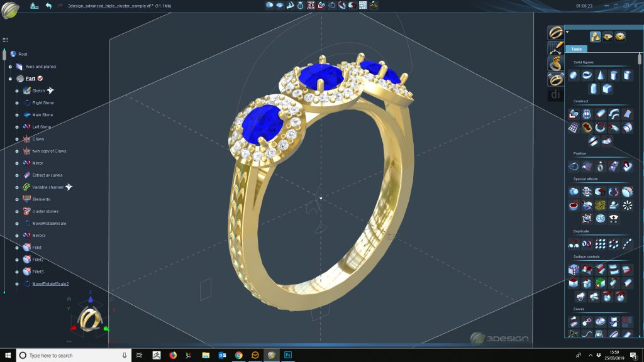Click the Undo arrow in the top toolbar

pyautogui.click(x=48, y=6)
